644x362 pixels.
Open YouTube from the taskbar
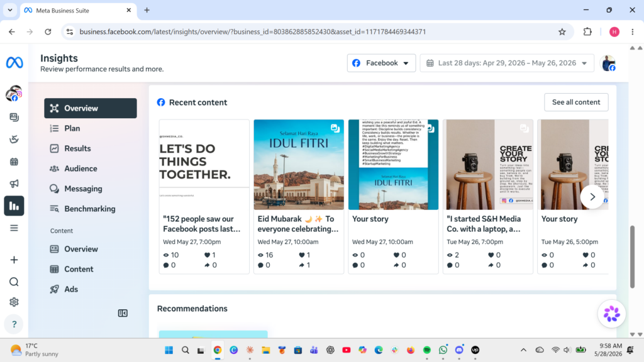tap(347, 350)
